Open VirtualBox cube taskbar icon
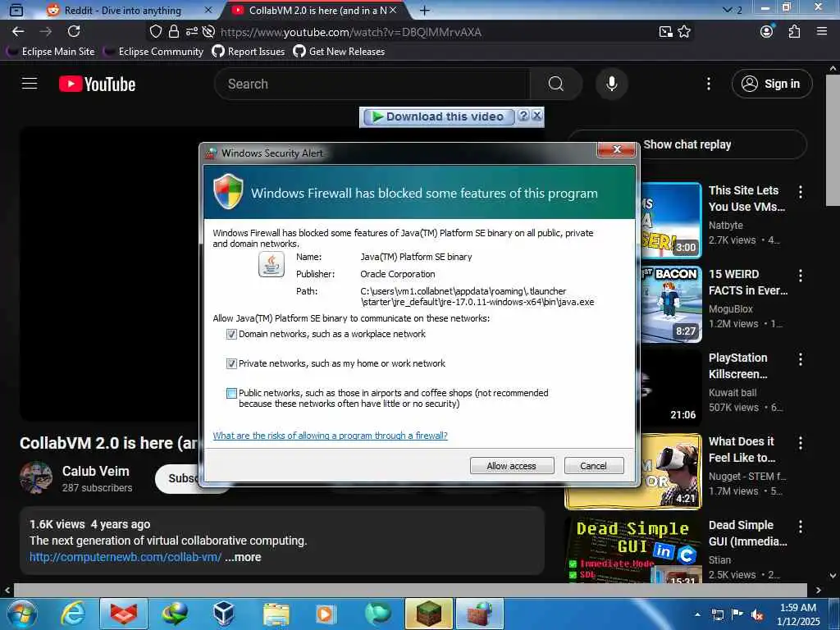 tap(223, 614)
